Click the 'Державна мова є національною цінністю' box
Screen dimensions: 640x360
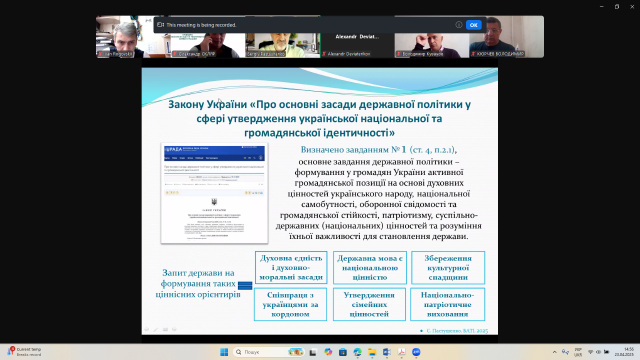(370, 267)
